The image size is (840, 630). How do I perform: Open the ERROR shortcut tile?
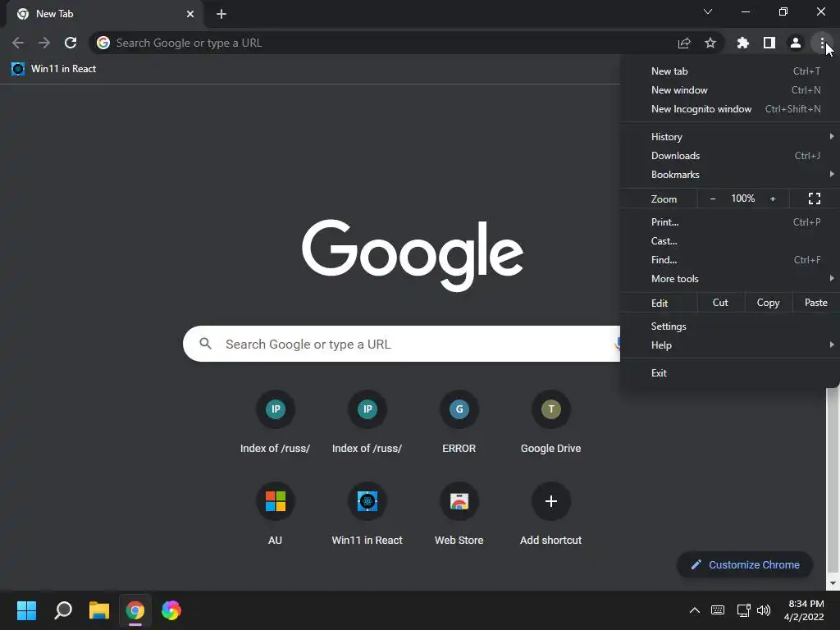point(459,422)
